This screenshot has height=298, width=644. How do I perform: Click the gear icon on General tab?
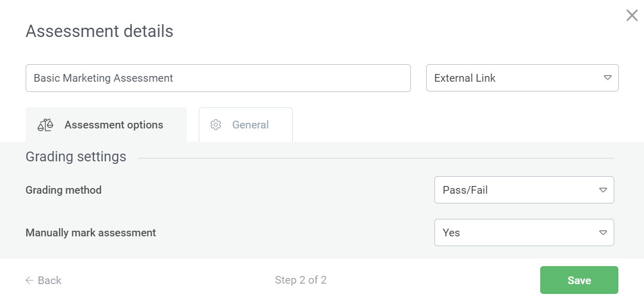[216, 125]
